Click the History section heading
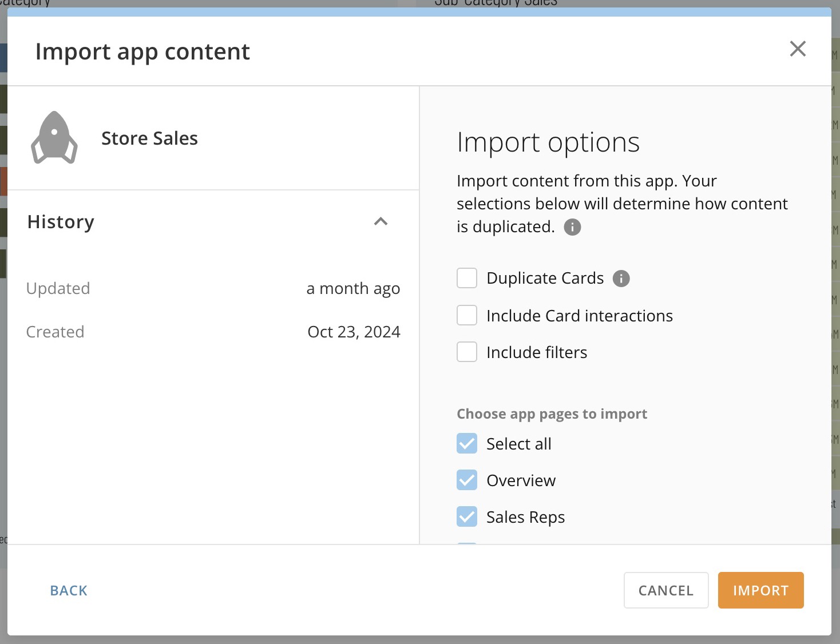The image size is (840, 644). pyautogui.click(x=61, y=222)
